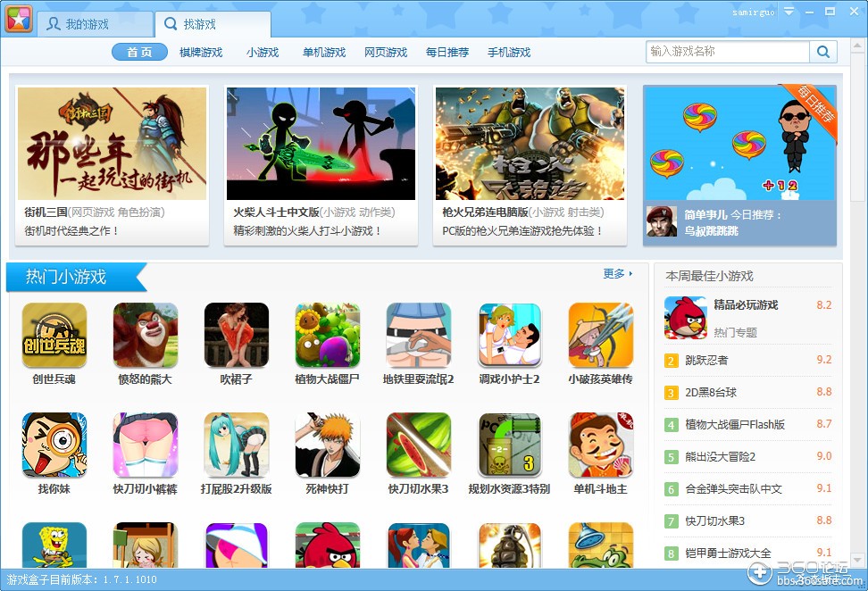Image resolution: width=868 pixels, height=591 pixels.
Task: Select the 规划水资源3特别 game icon
Action: tap(509, 445)
